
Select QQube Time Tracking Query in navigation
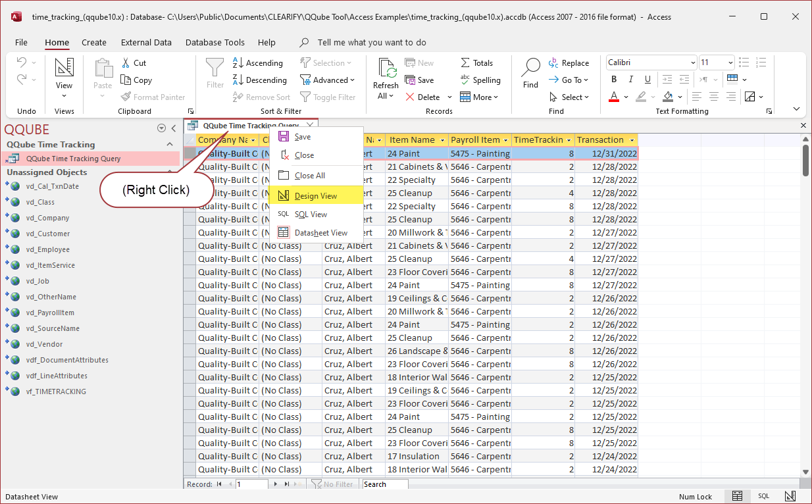pyautogui.click(x=91, y=159)
